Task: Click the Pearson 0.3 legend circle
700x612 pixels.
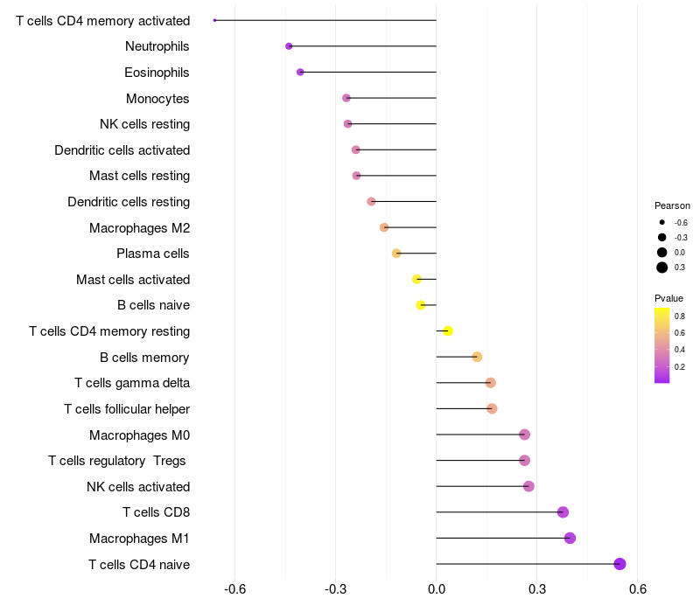Action: (x=662, y=268)
